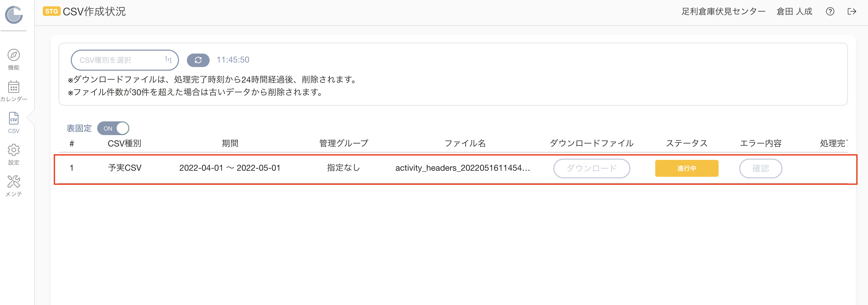Click the user name 倉田 人成
The height and width of the screenshot is (305, 868).
(794, 11)
